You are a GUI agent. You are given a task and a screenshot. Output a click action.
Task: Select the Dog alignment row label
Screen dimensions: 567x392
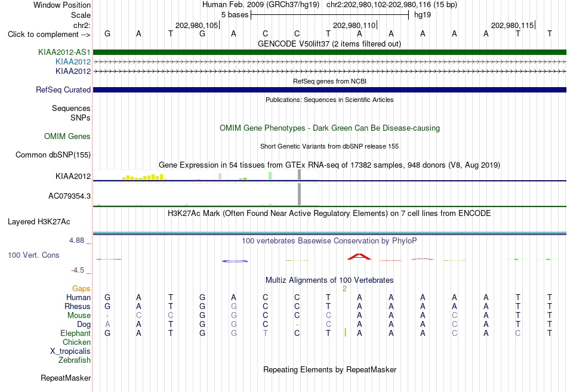tap(84, 325)
